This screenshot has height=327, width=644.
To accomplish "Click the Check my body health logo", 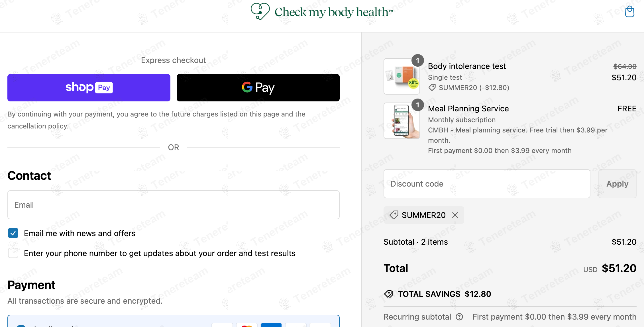I will [322, 12].
